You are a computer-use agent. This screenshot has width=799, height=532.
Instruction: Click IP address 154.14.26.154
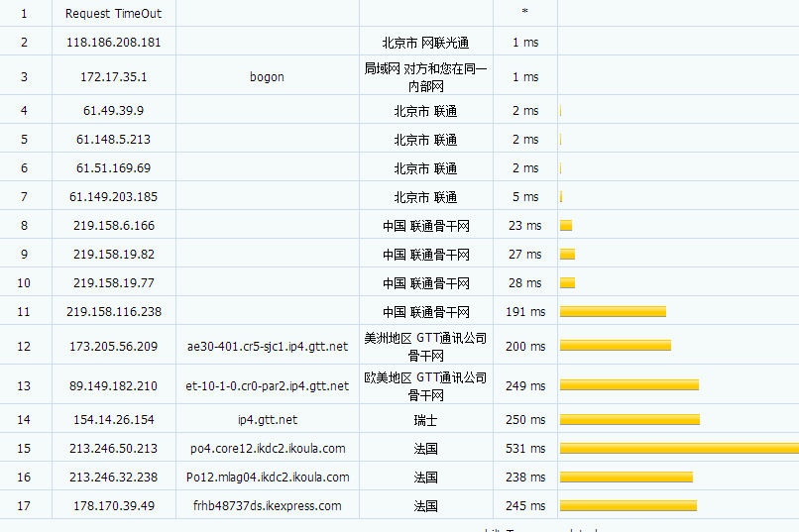[x=113, y=419]
